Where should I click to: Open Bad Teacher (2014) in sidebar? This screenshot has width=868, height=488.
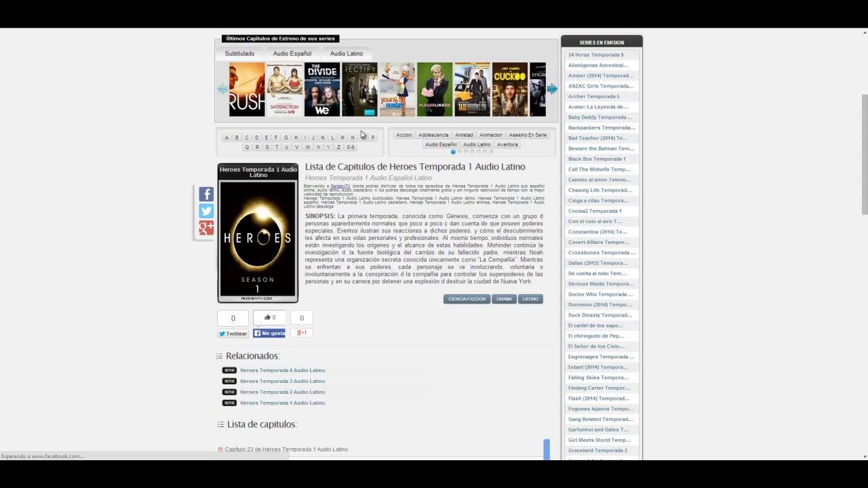(597, 138)
